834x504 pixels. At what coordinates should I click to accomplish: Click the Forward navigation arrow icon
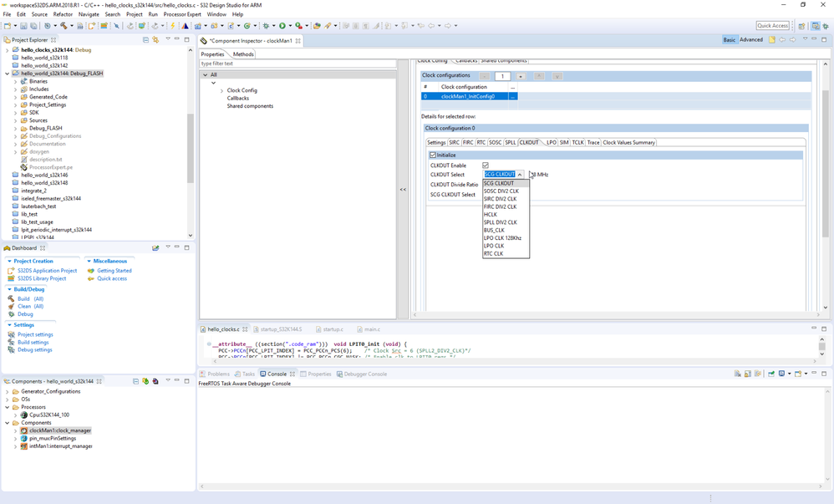click(448, 26)
